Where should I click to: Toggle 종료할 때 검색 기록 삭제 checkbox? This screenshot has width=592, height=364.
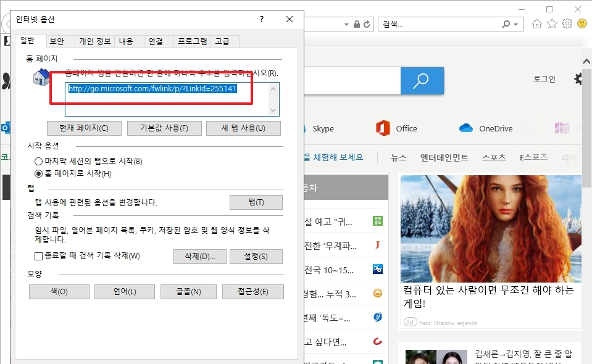38,257
